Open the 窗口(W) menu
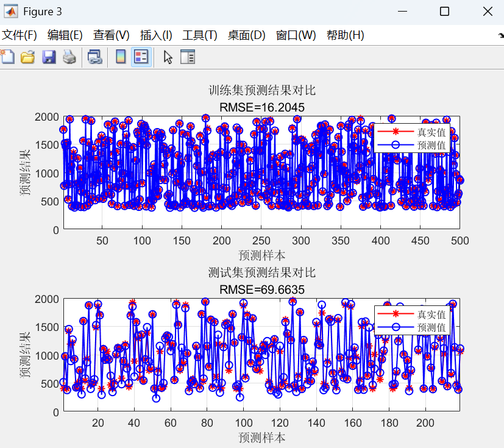 tap(296, 35)
